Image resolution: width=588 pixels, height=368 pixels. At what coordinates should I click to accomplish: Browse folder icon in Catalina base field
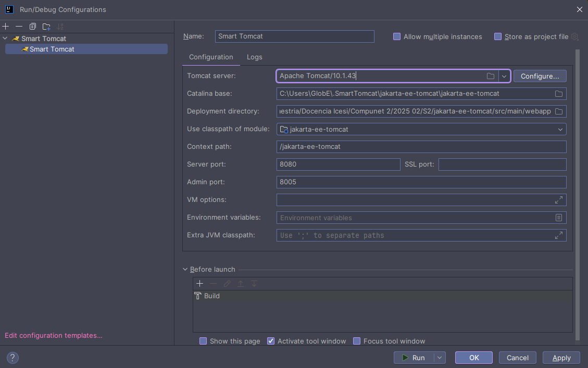558,94
